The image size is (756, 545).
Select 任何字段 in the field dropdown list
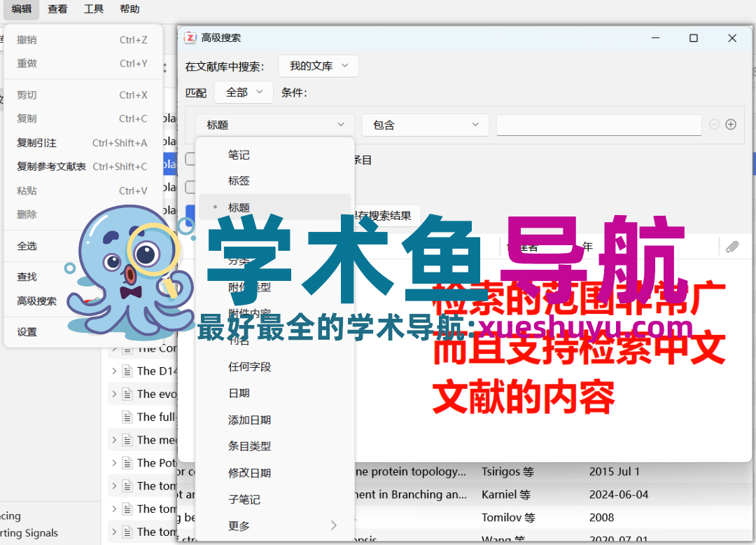pos(275,366)
